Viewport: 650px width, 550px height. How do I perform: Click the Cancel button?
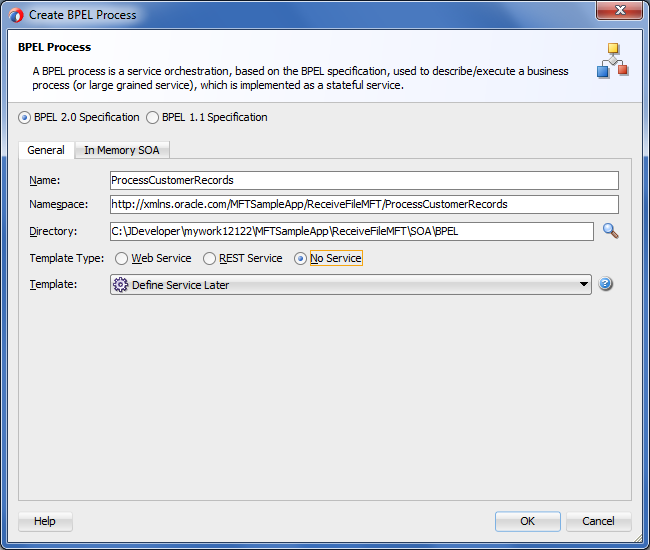click(598, 521)
